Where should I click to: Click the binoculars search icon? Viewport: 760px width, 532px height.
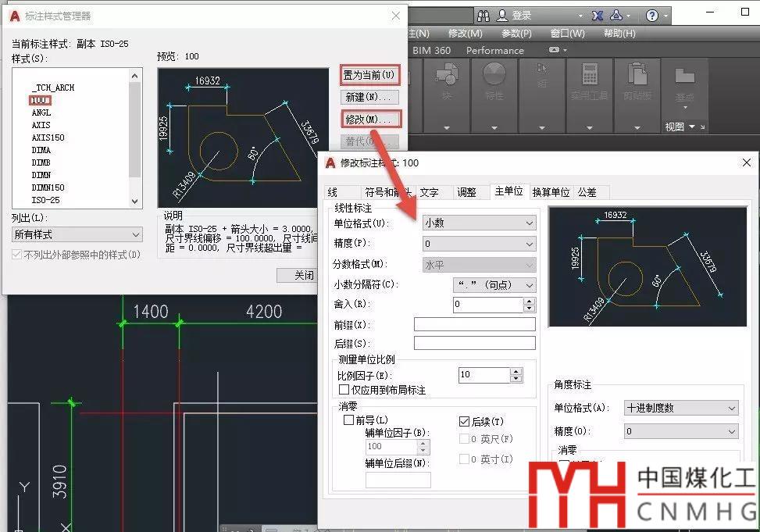pos(483,16)
